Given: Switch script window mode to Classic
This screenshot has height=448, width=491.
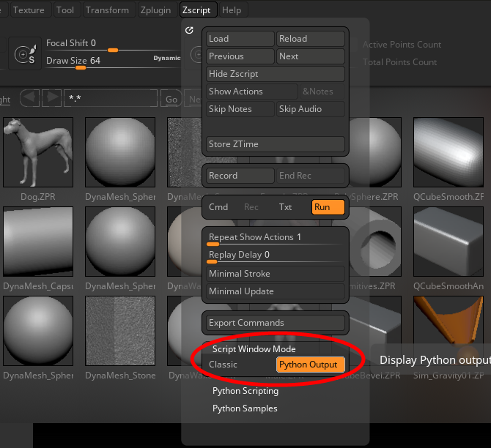Looking at the screenshot, I should (224, 365).
